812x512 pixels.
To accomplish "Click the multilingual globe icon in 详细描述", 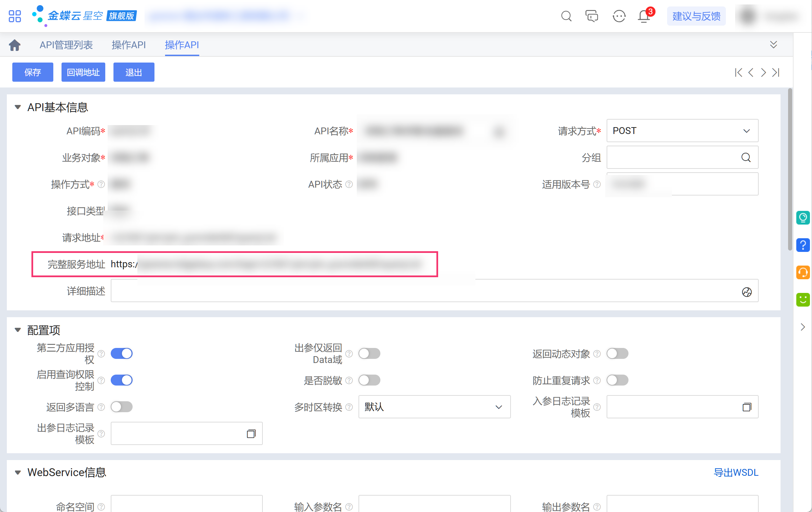I will coord(747,292).
